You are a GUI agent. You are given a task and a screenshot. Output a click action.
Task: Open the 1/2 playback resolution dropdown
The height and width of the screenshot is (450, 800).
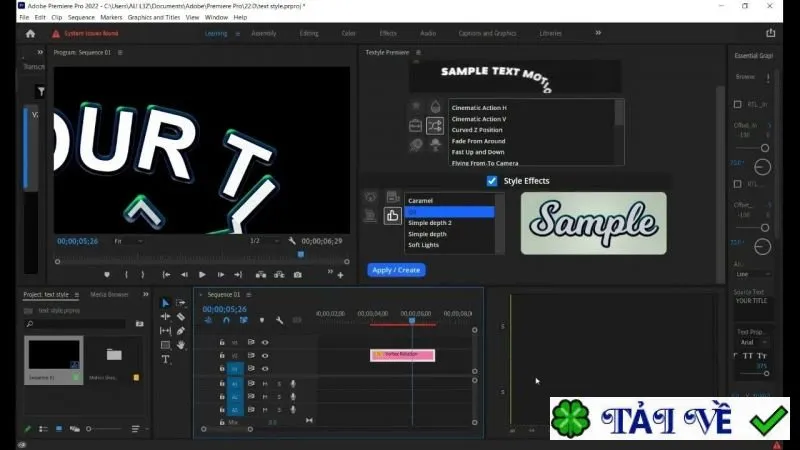pos(264,241)
